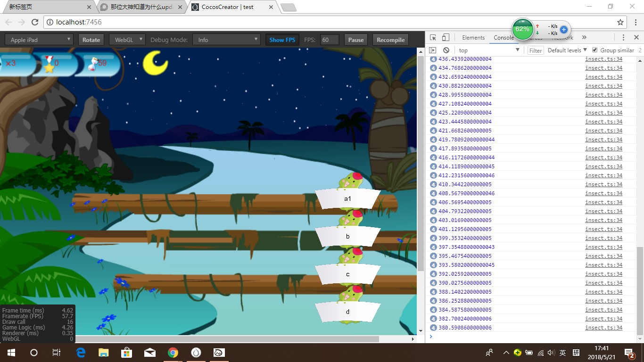This screenshot has width=644, height=362.
Task: Open insect.ts:34 link beside 380.5908600000006
Action: coord(604,328)
